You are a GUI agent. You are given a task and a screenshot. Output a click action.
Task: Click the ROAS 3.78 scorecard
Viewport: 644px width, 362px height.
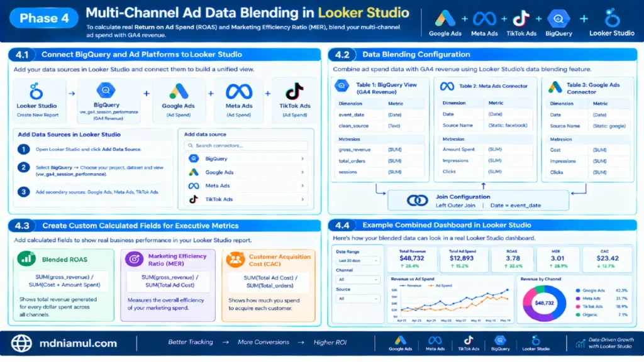(x=512, y=258)
